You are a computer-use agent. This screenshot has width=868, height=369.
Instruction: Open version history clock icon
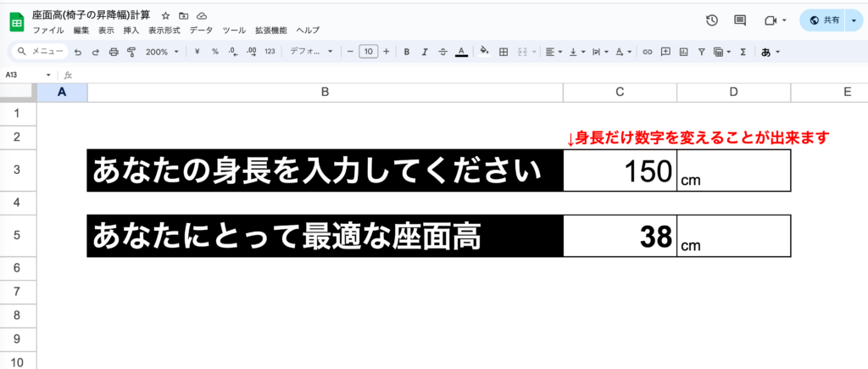[712, 20]
